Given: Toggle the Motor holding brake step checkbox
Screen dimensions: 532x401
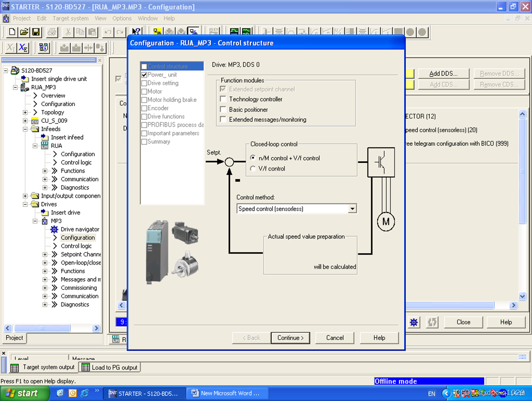Looking at the screenshot, I should pos(144,100).
